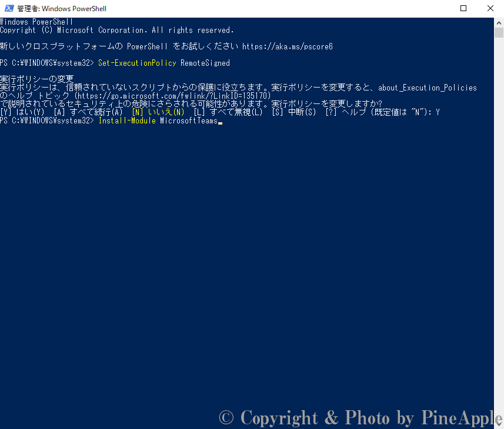This screenshot has height=429, width=504.
Task: Click the MicrosoftTeams module name
Action: point(189,120)
